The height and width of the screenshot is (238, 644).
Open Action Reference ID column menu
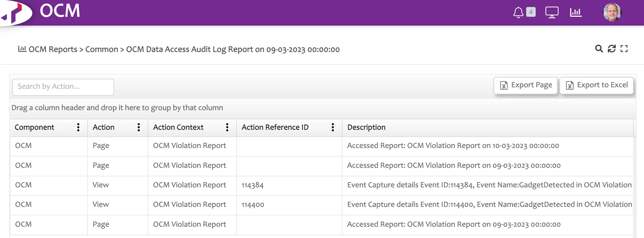tap(333, 127)
